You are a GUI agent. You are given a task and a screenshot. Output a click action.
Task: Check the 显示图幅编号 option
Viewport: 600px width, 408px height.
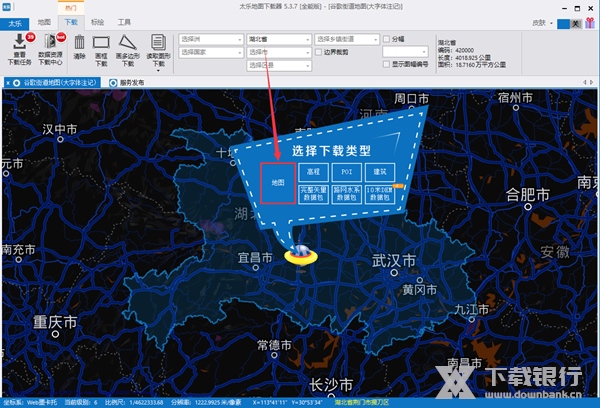(386, 64)
